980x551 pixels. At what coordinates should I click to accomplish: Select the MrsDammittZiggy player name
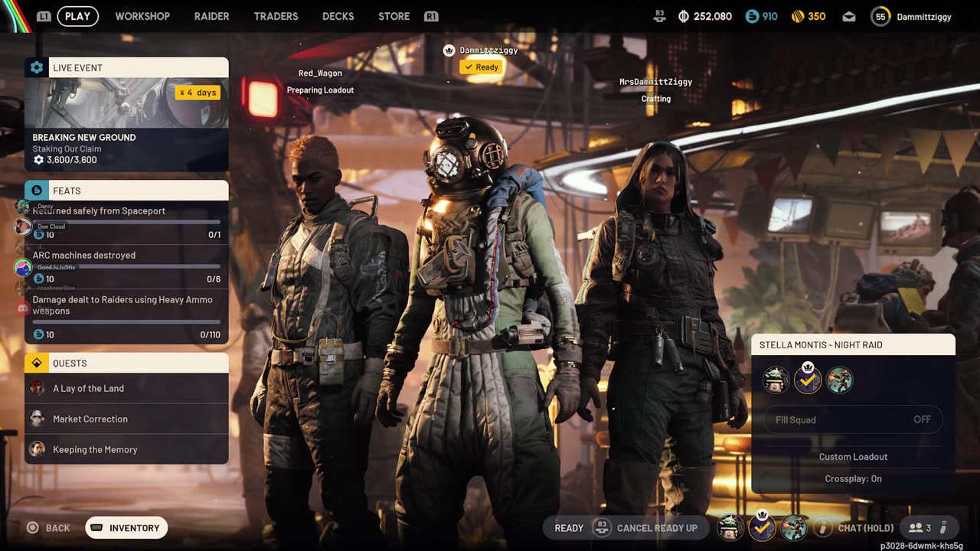point(656,82)
